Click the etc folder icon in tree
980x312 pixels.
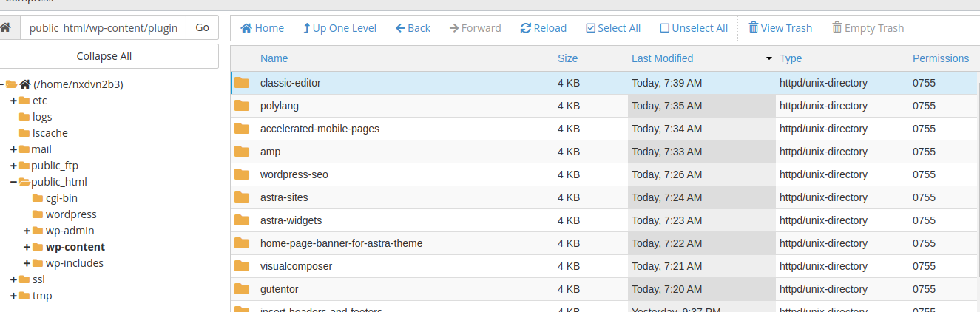coord(24,101)
